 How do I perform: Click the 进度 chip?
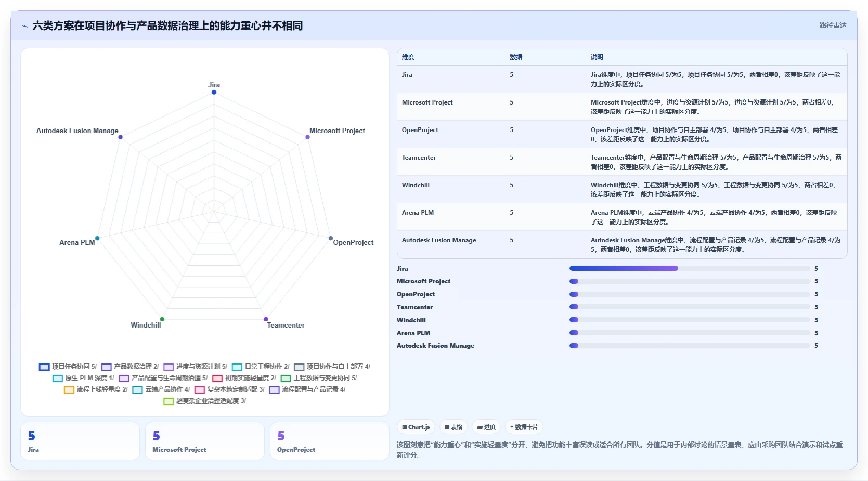[486, 427]
